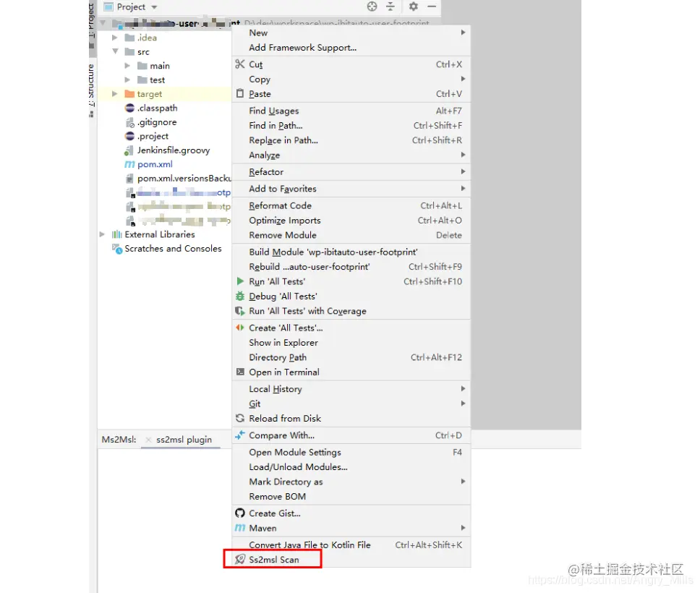Click the Paste clipboard icon
This screenshot has width=700, height=593.
click(x=240, y=94)
